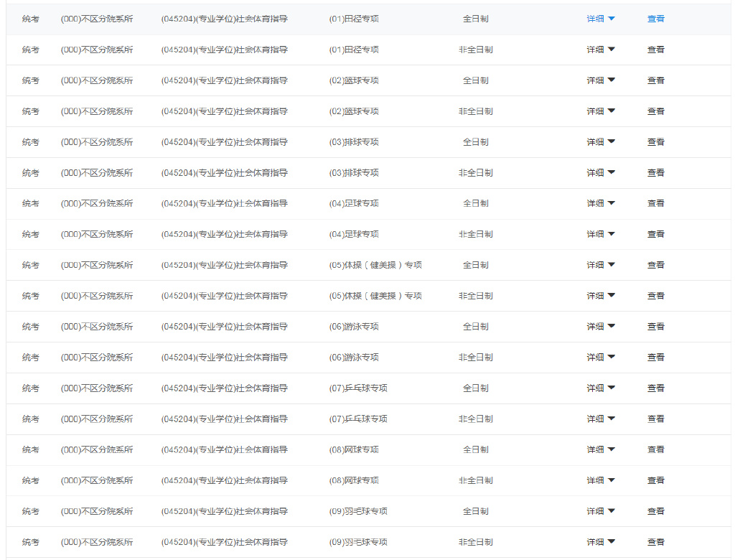735x560 pixels.
Task: Open 查看 link for 全日制 (03)排球专项
Action: click(x=656, y=142)
